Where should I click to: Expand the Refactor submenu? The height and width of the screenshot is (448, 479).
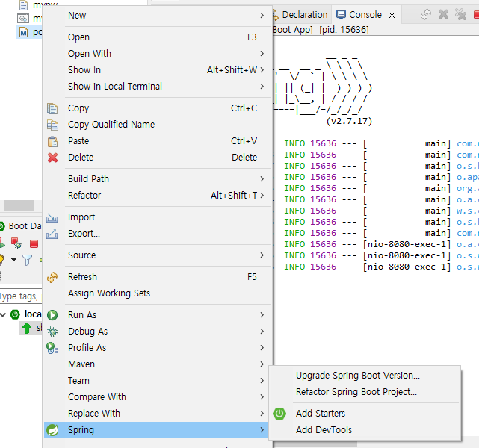click(157, 196)
